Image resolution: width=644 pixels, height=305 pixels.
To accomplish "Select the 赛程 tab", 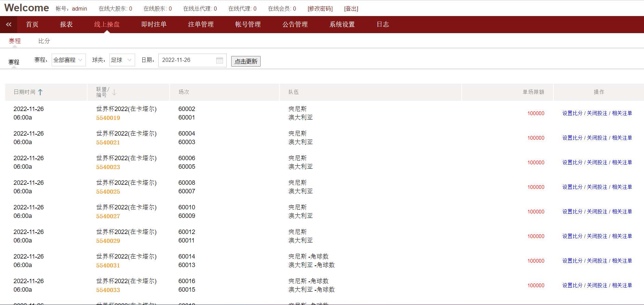I will point(15,41).
